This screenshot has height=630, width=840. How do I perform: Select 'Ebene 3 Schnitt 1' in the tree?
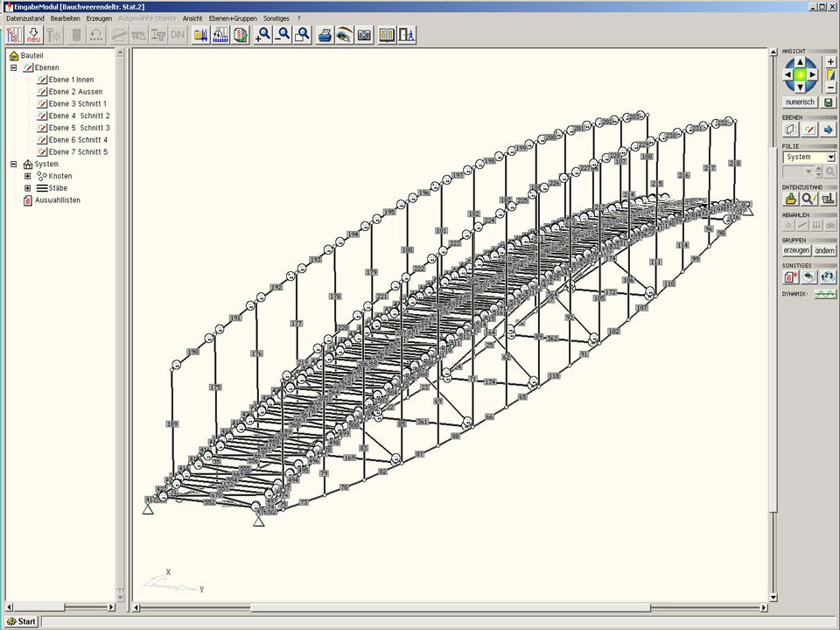point(77,104)
